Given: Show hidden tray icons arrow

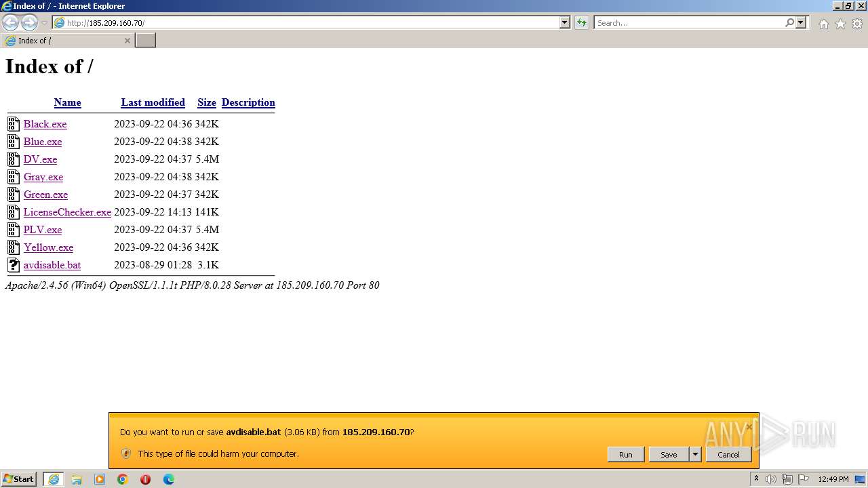Looking at the screenshot, I should (x=756, y=479).
